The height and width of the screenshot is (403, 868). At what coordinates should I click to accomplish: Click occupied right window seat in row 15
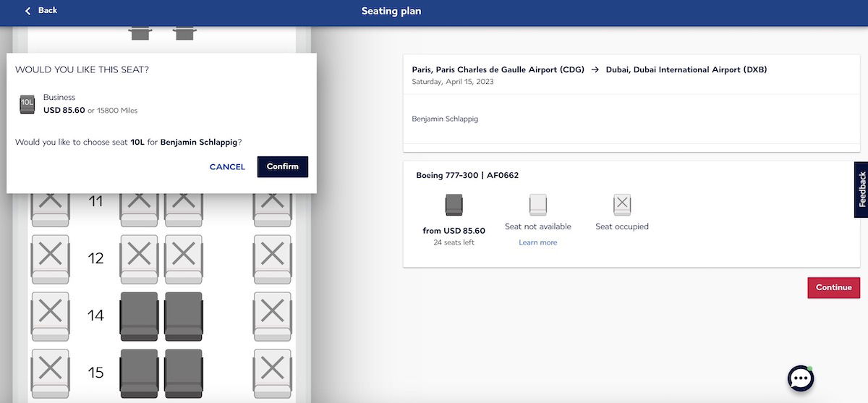coord(272,373)
